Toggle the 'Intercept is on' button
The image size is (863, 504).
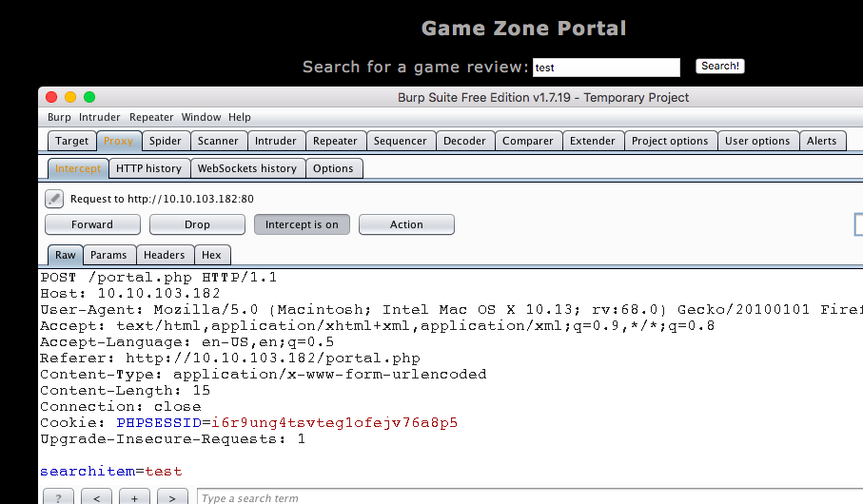point(302,224)
